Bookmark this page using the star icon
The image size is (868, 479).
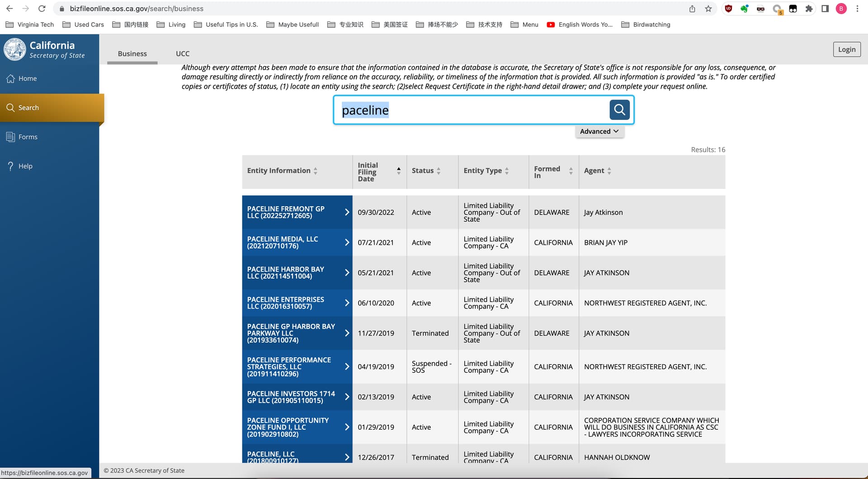tap(708, 9)
